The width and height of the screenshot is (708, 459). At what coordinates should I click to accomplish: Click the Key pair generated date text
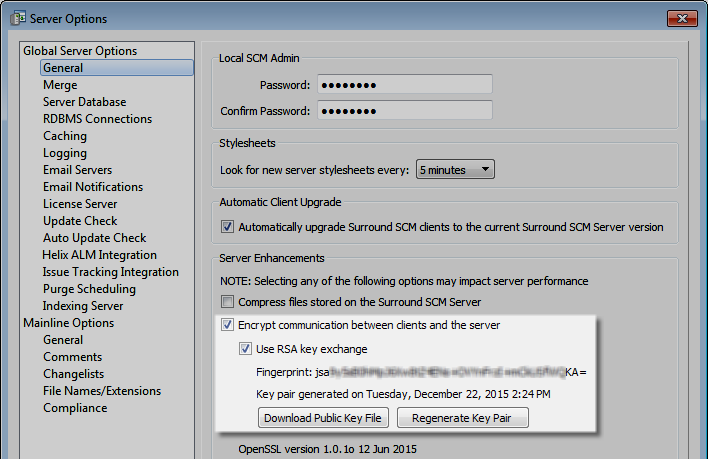point(403,394)
